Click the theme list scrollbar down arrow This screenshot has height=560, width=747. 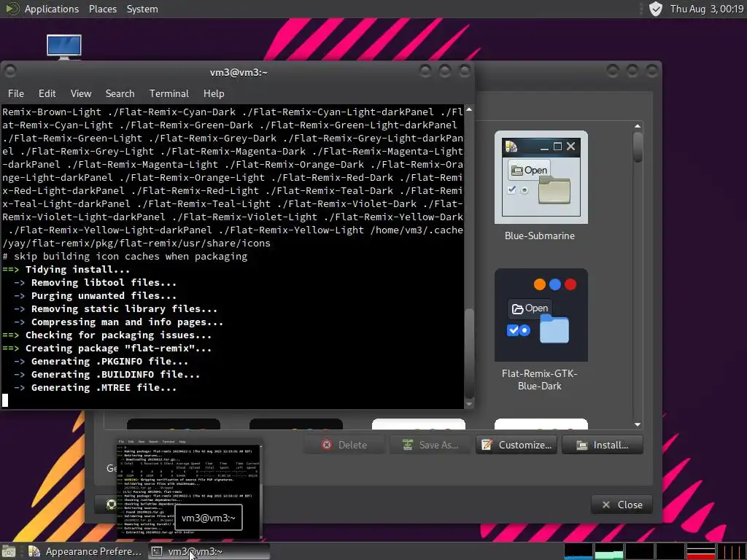coord(638,424)
